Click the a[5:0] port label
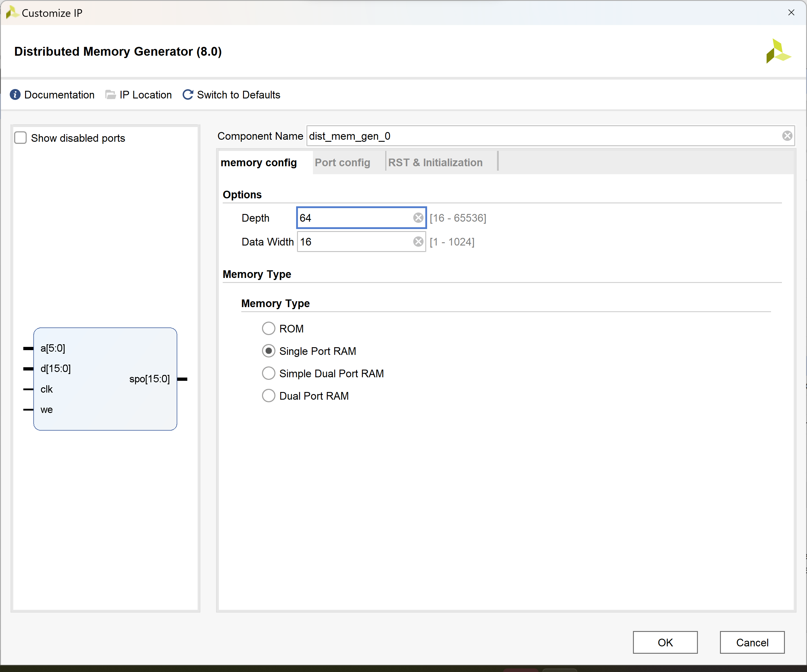Screen dimensions: 807x672 (53, 348)
